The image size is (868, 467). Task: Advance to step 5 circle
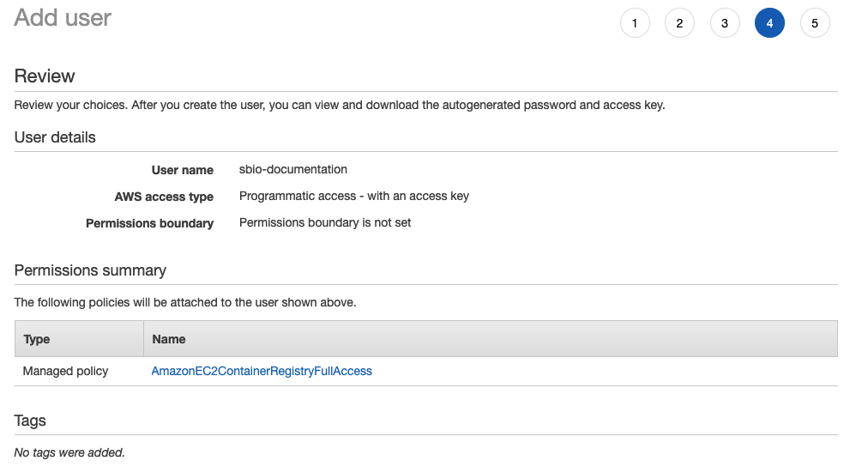815,23
